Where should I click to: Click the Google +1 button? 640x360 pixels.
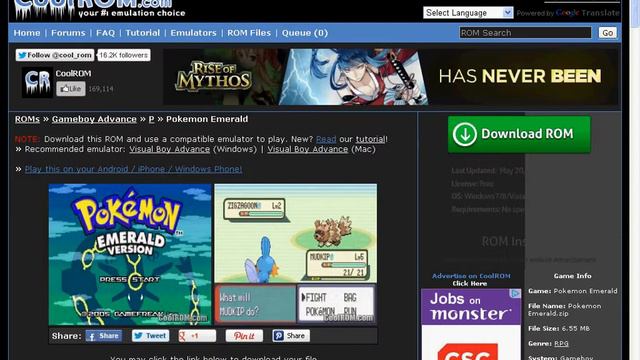[197, 336]
